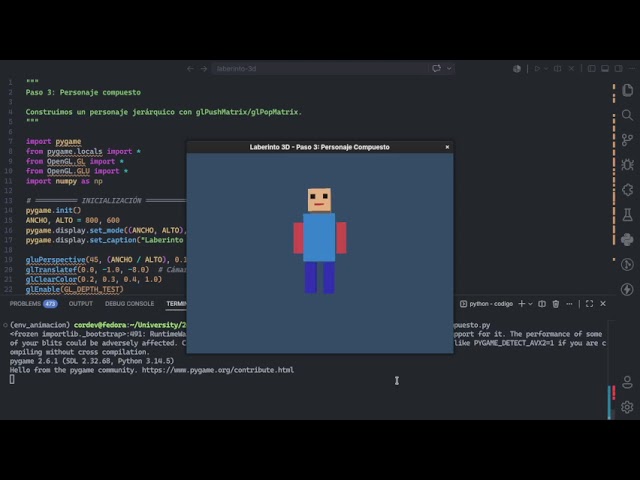Image resolution: width=640 pixels, height=480 pixels.
Task: Click the glClearColor code line
Action: point(94,280)
